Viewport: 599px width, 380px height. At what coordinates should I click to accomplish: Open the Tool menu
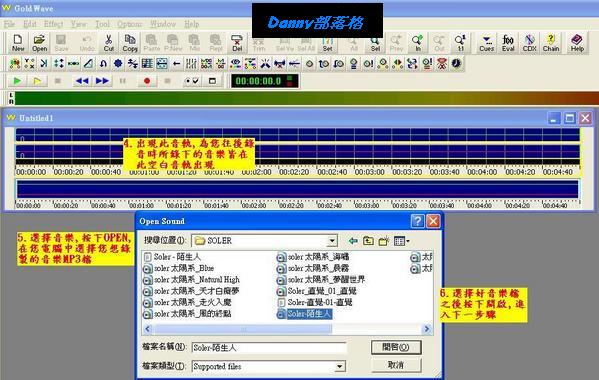pyautogui.click(x=102, y=24)
